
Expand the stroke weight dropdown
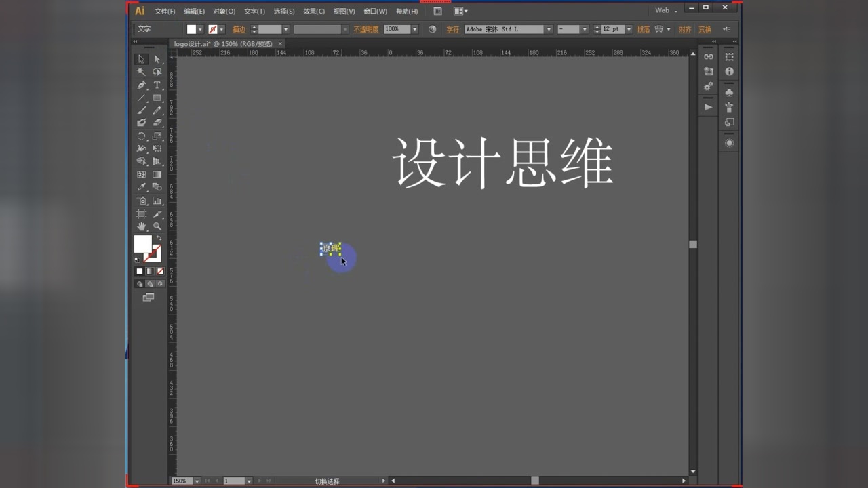click(285, 29)
